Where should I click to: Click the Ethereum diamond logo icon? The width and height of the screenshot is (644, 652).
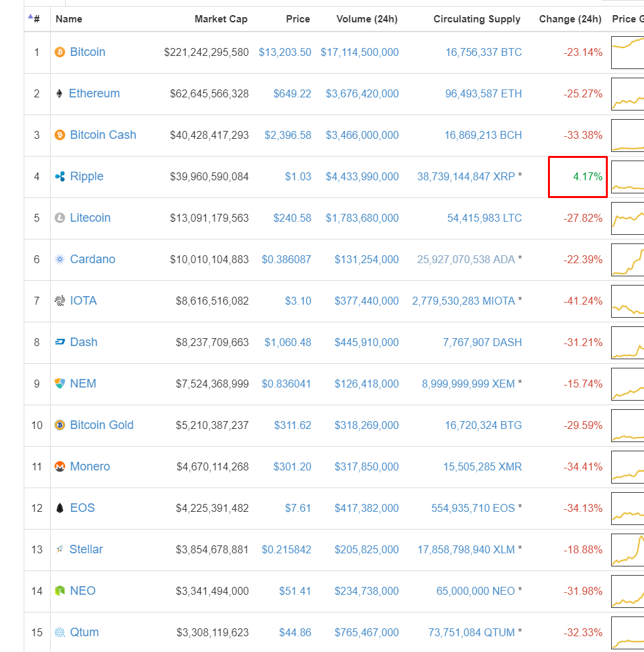pos(59,93)
